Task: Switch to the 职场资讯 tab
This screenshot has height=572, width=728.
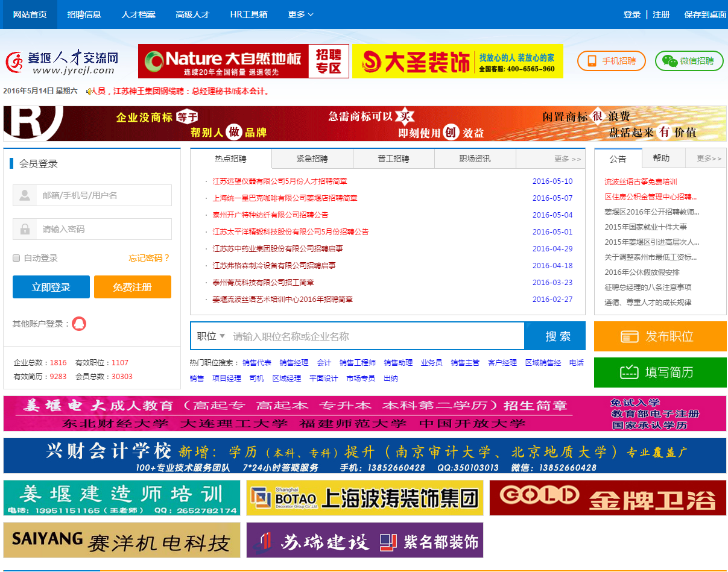Action: pyautogui.click(x=475, y=159)
